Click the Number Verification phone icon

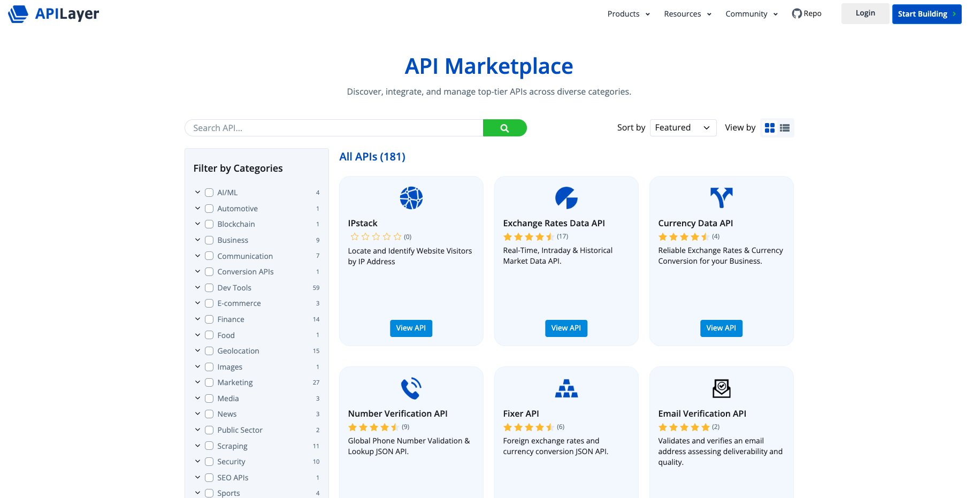[x=411, y=388]
